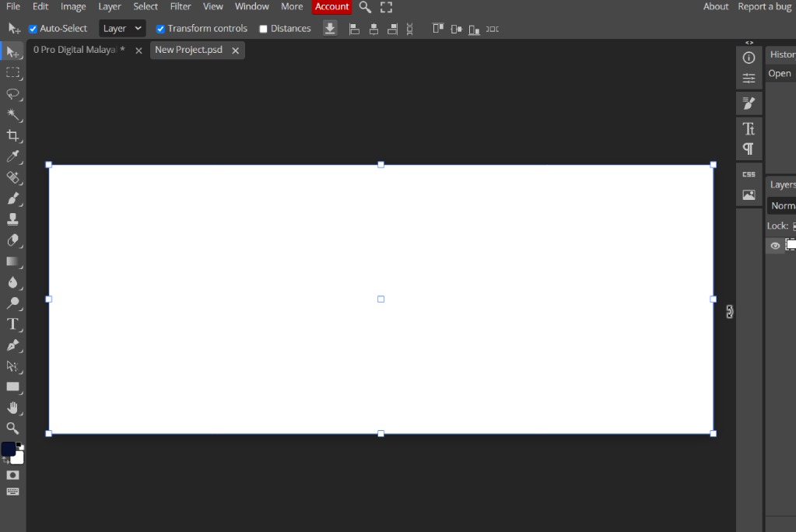Open the Window menu
Viewport: 796px width, 532px height.
252,6
